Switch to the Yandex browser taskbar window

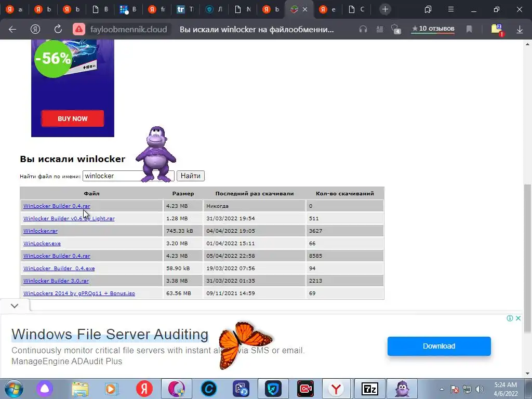(x=336, y=389)
